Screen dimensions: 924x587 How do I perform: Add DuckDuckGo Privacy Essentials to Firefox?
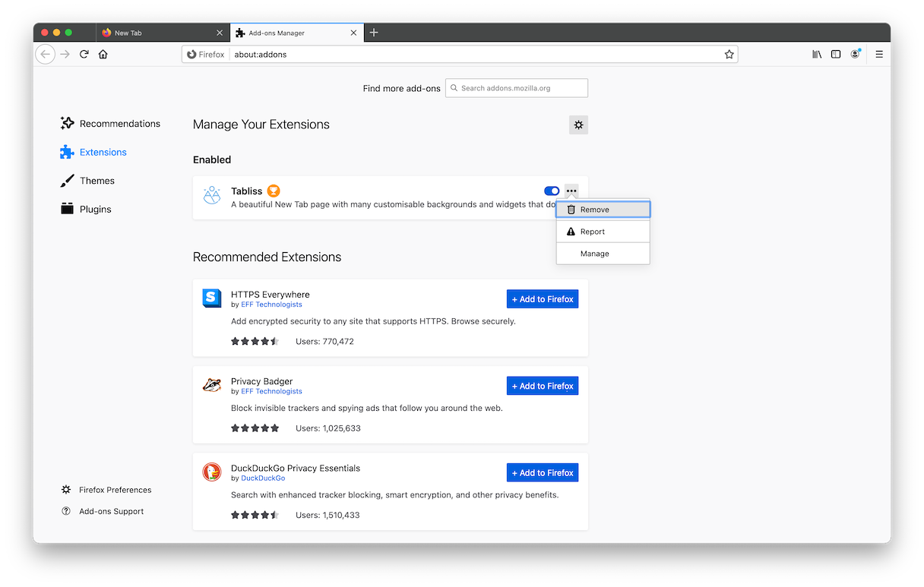pos(543,472)
